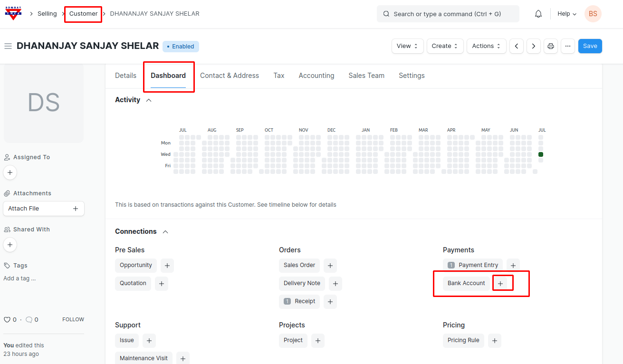Create a new Quotation with plus

click(162, 284)
